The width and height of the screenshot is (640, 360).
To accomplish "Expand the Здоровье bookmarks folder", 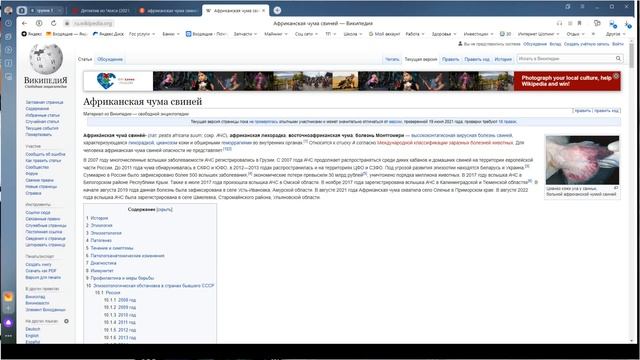I will [444, 34].
